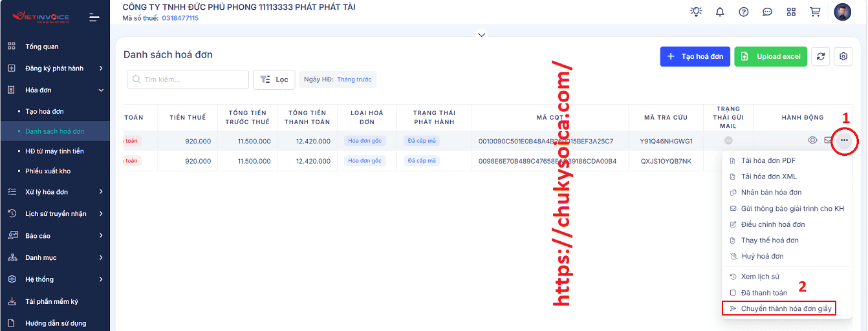Expand Xử lý hóa đơn menu
The height and width of the screenshot is (331, 868).
pos(54,191)
